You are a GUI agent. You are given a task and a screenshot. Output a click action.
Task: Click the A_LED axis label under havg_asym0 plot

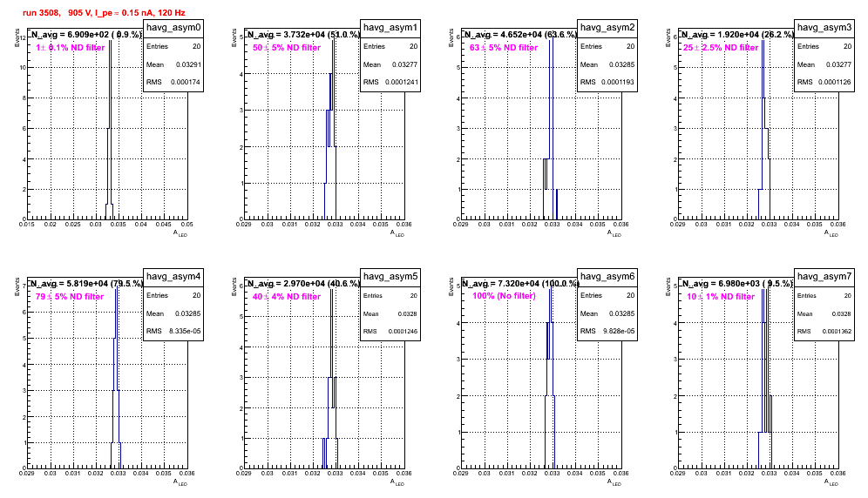coord(180,233)
